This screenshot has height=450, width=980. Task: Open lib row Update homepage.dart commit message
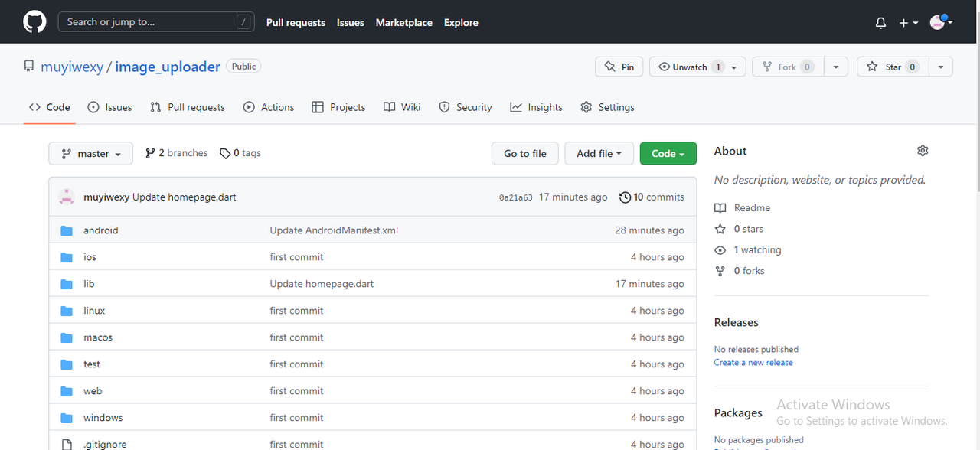pos(322,283)
